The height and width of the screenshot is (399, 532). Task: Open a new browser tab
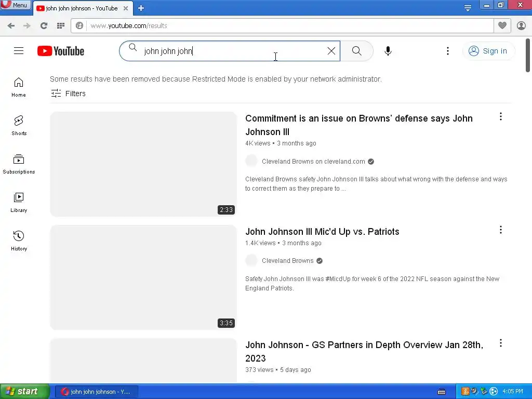point(141,8)
